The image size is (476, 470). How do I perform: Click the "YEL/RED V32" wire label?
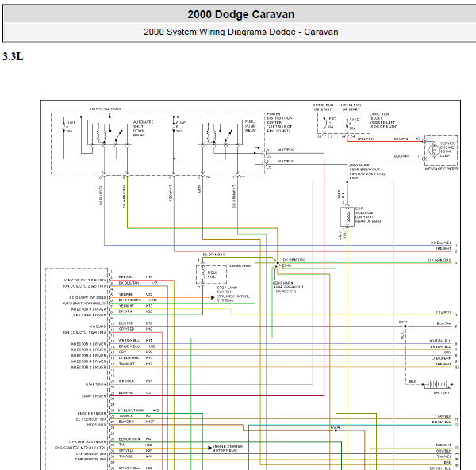tap(136, 294)
